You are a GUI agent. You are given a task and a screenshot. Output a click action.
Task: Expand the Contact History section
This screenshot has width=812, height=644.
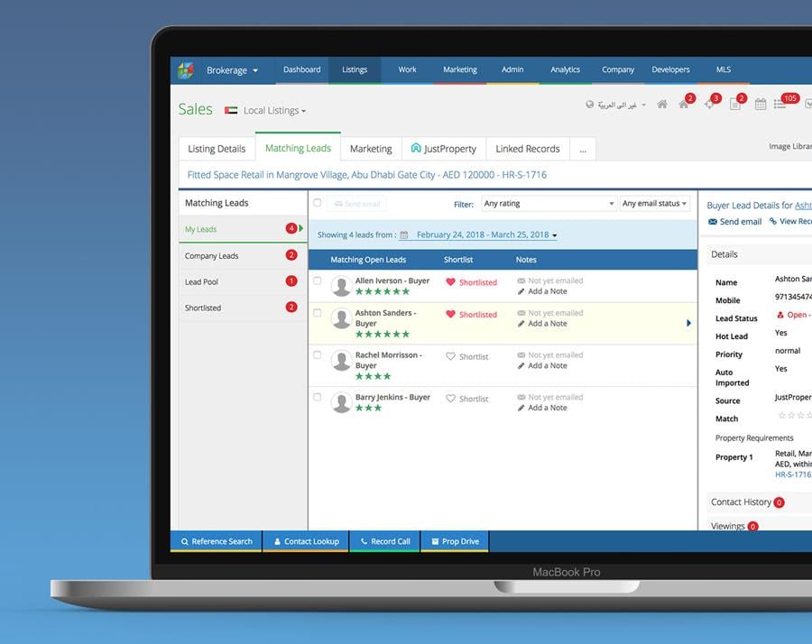[747, 501]
